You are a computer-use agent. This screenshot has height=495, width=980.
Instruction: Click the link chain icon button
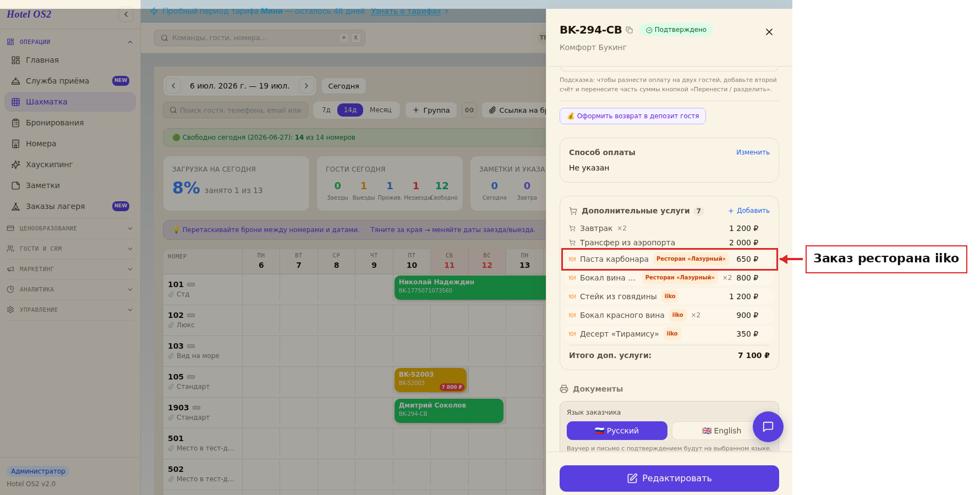(x=469, y=110)
